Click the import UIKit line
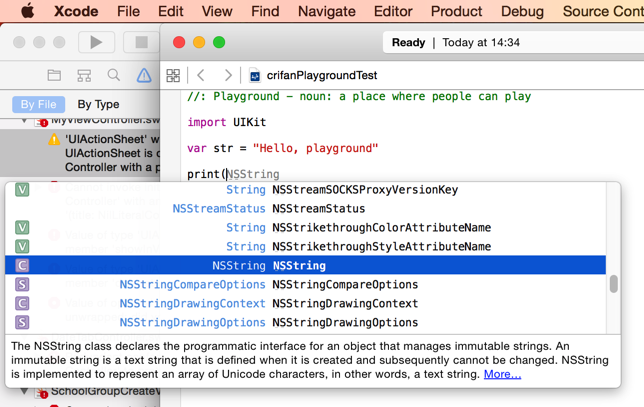644x407 pixels. click(226, 122)
